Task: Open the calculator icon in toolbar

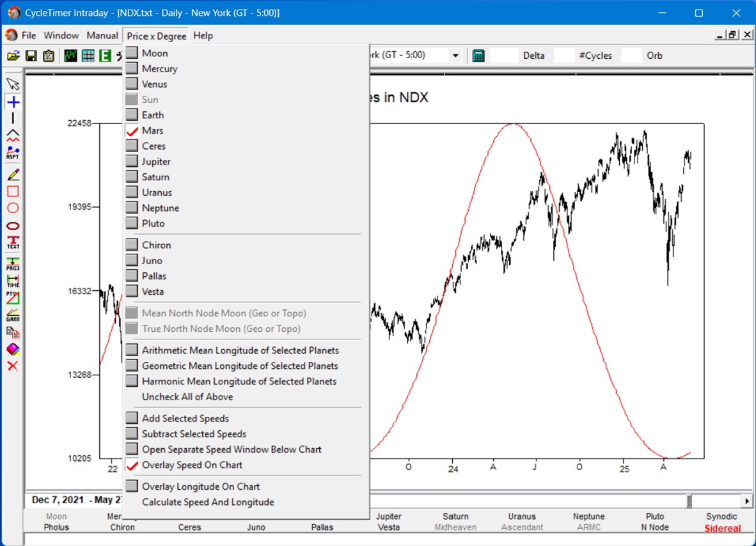Action: coord(478,56)
